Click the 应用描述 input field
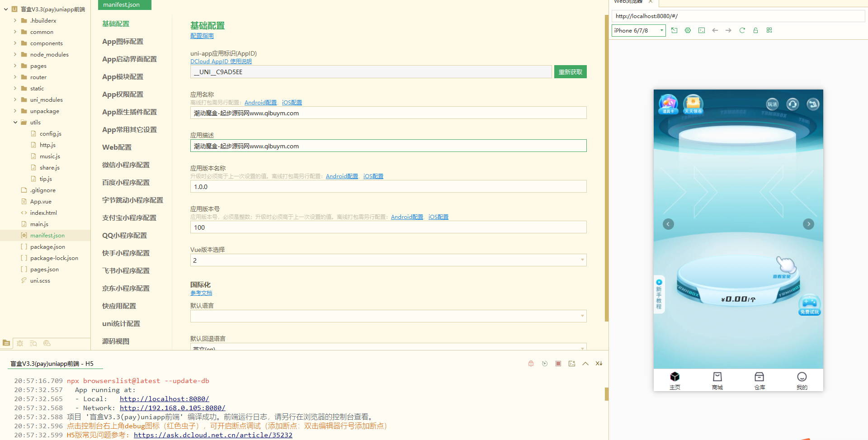This screenshot has width=868, height=440. click(x=388, y=146)
